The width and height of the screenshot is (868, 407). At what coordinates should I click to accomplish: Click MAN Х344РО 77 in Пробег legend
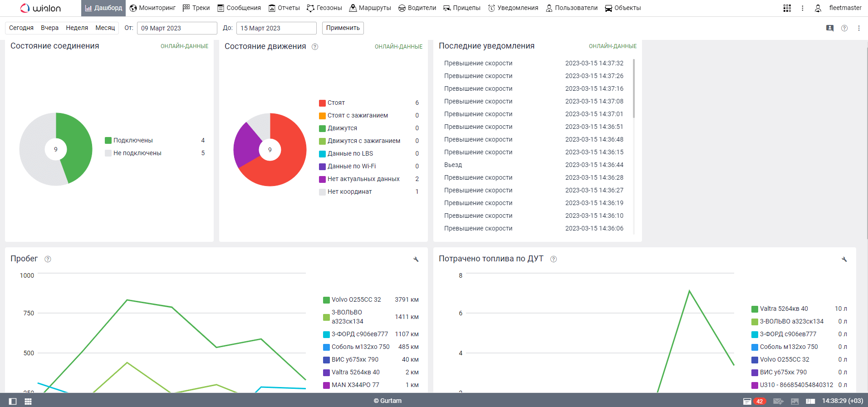pyautogui.click(x=355, y=385)
